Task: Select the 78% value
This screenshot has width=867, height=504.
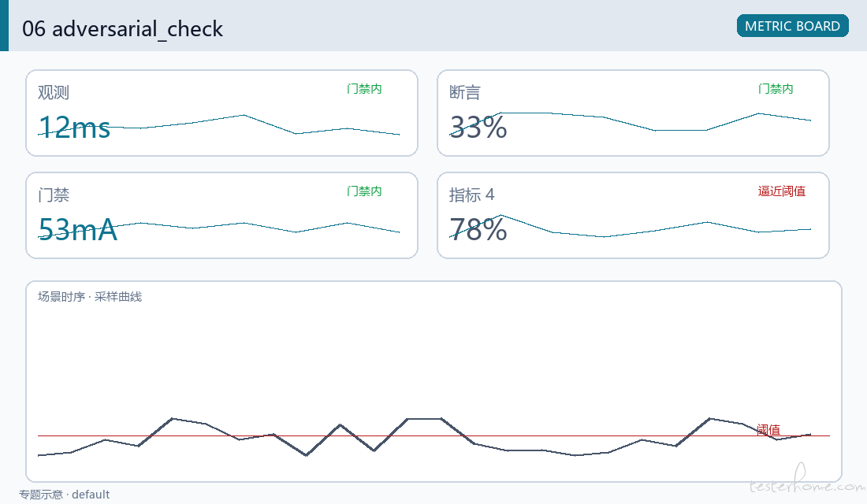Action: coord(478,230)
